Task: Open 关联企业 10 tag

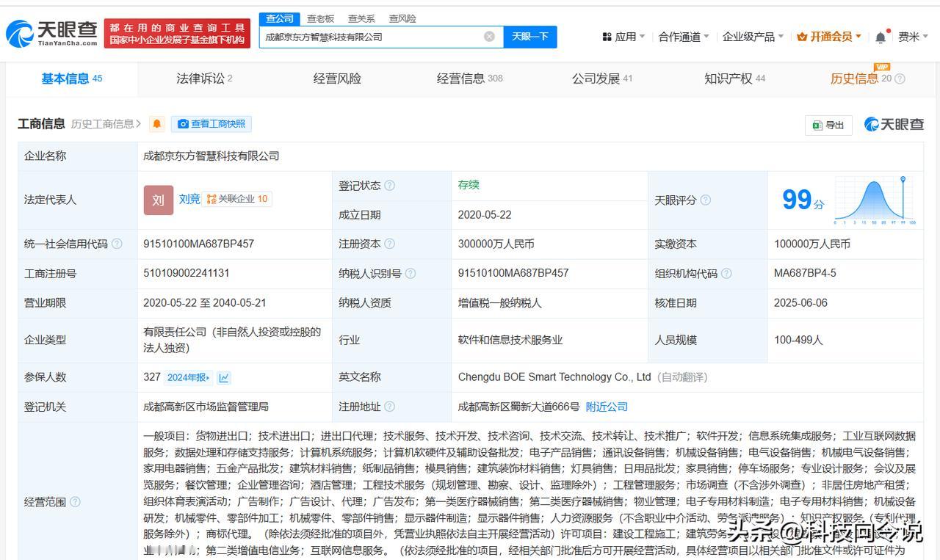Action: 236,199
